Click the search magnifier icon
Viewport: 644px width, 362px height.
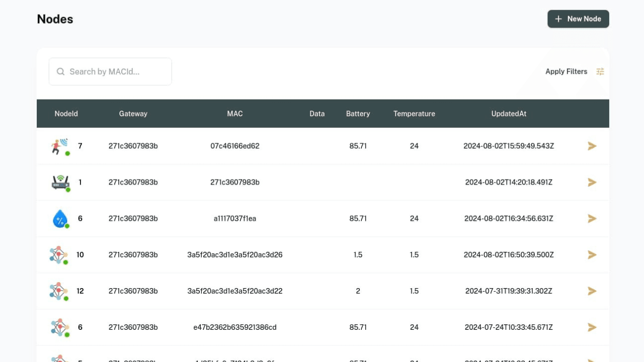(60, 71)
